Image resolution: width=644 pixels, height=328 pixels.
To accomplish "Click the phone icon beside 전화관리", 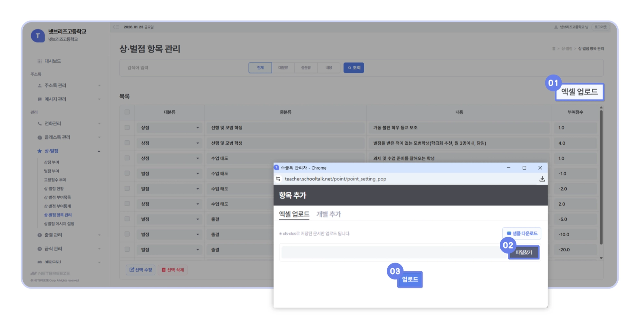I will 40,124.
